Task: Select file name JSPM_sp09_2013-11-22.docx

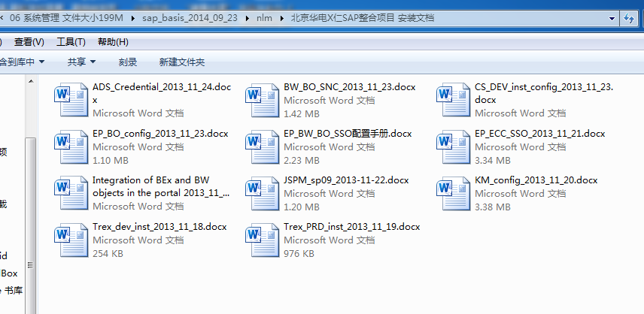Action: (346, 180)
